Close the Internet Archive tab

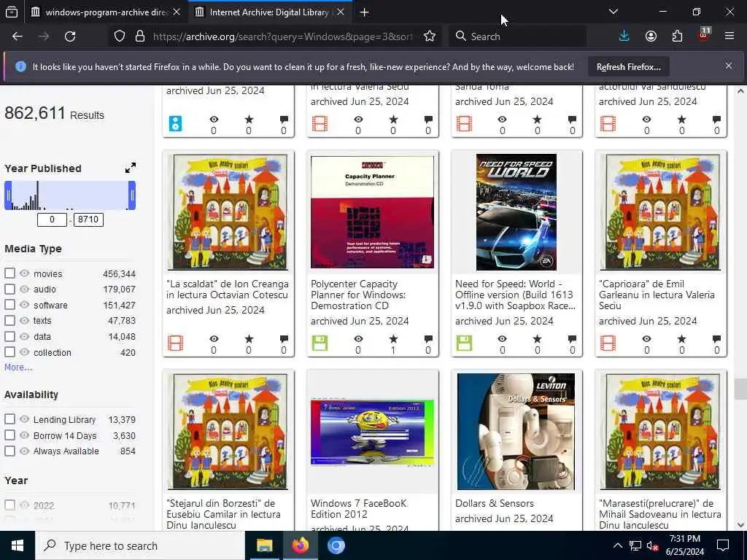click(341, 12)
